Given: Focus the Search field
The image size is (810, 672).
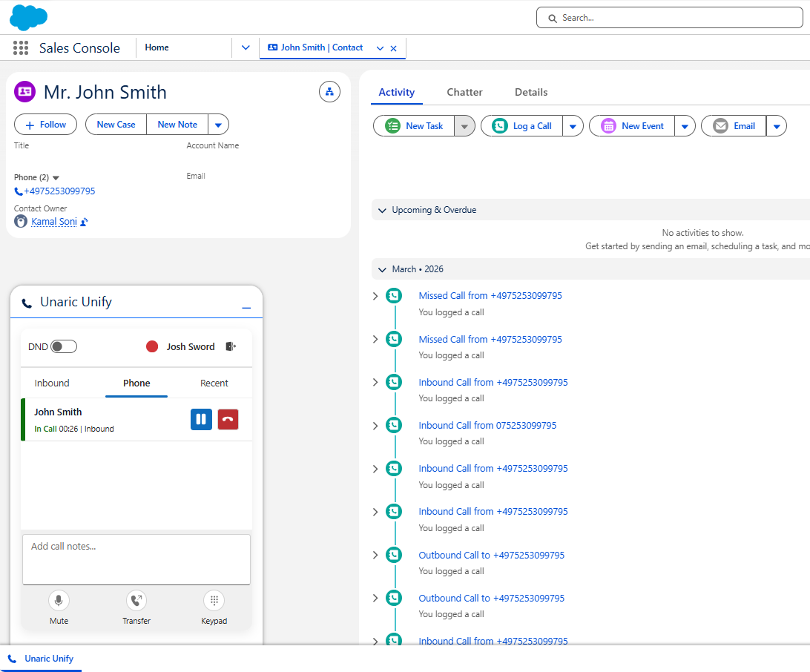Looking at the screenshot, I should (x=670, y=18).
